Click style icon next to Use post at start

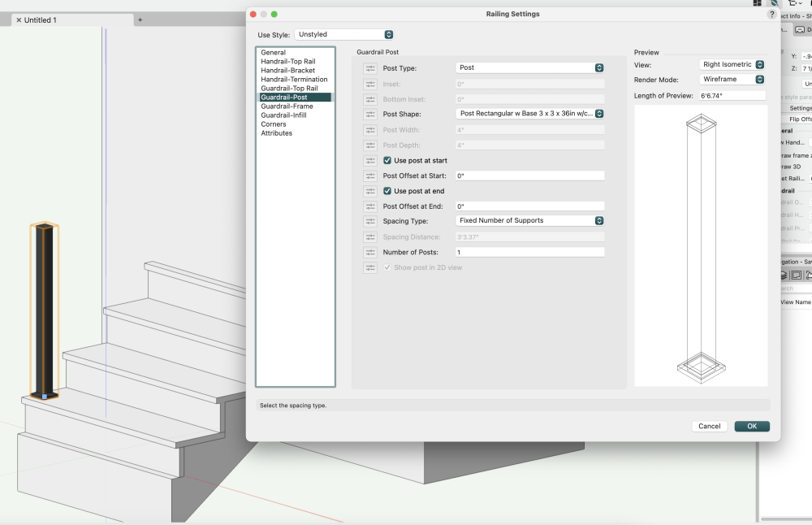click(x=370, y=161)
